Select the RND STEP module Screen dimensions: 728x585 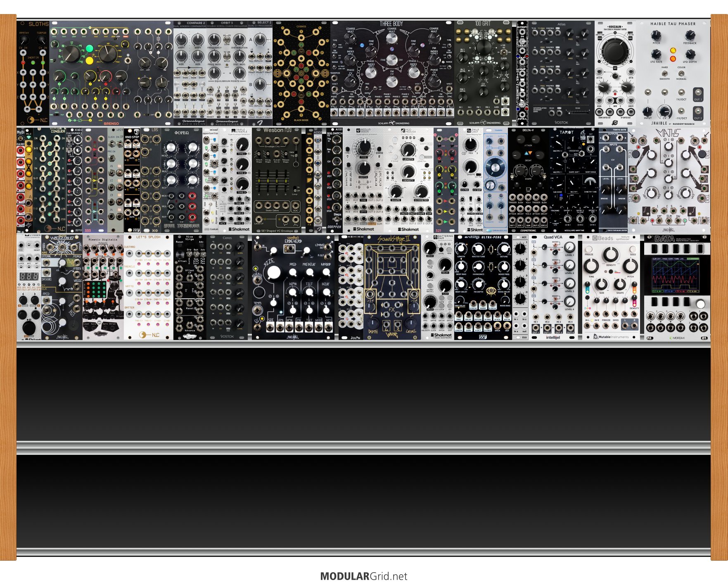(132, 180)
